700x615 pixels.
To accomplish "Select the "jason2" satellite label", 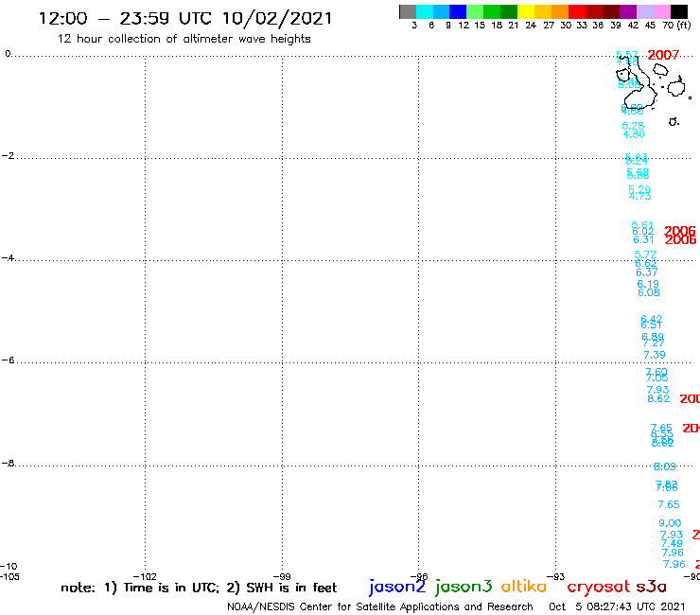I will [x=397, y=587].
